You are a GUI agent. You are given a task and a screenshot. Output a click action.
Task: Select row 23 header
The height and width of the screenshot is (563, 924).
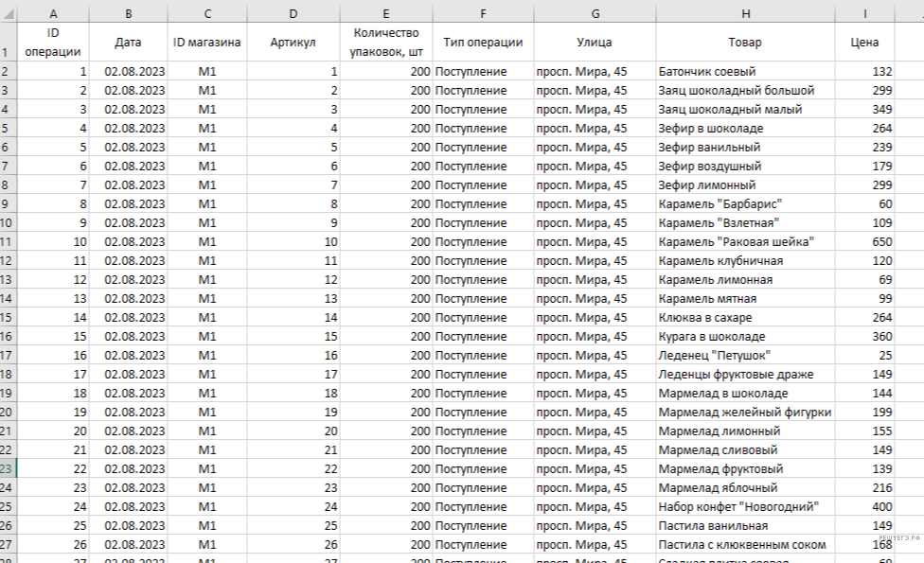point(8,469)
